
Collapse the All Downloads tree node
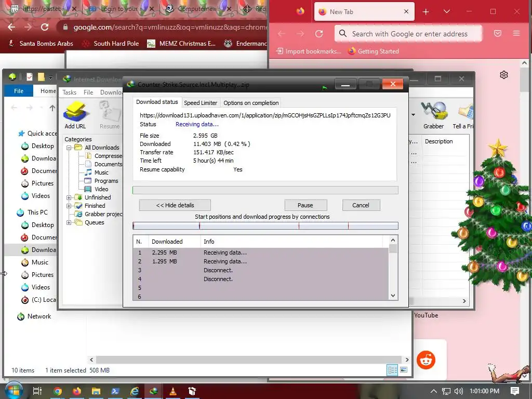click(x=69, y=148)
